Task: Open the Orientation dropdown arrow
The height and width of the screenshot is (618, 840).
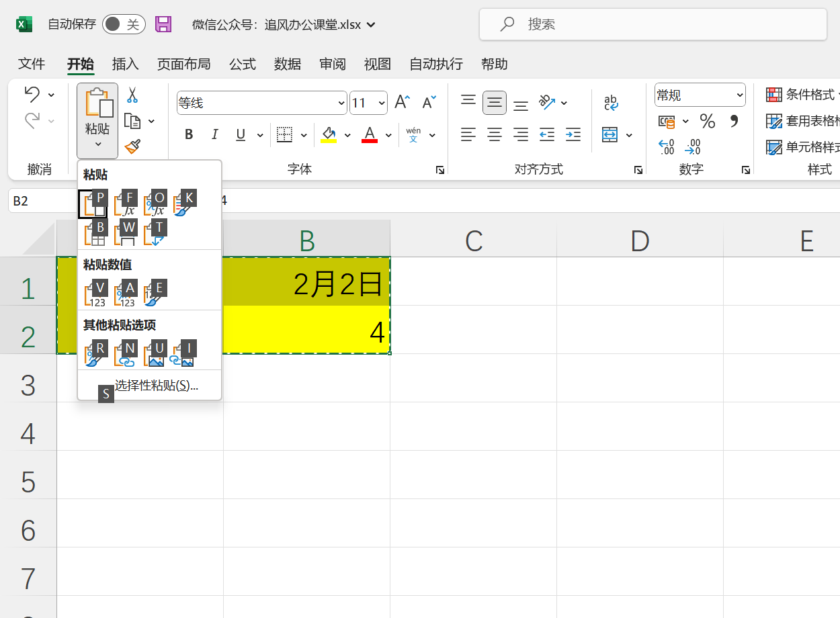Action: [x=564, y=103]
